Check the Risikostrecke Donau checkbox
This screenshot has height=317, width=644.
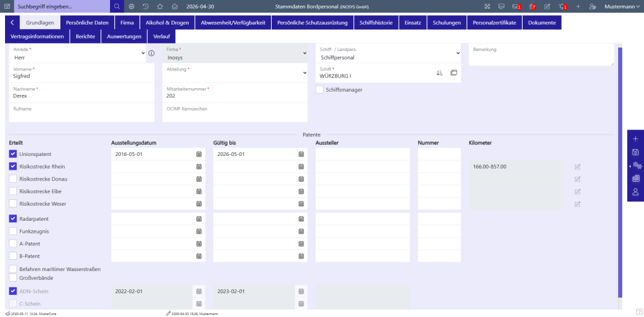click(x=13, y=179)
